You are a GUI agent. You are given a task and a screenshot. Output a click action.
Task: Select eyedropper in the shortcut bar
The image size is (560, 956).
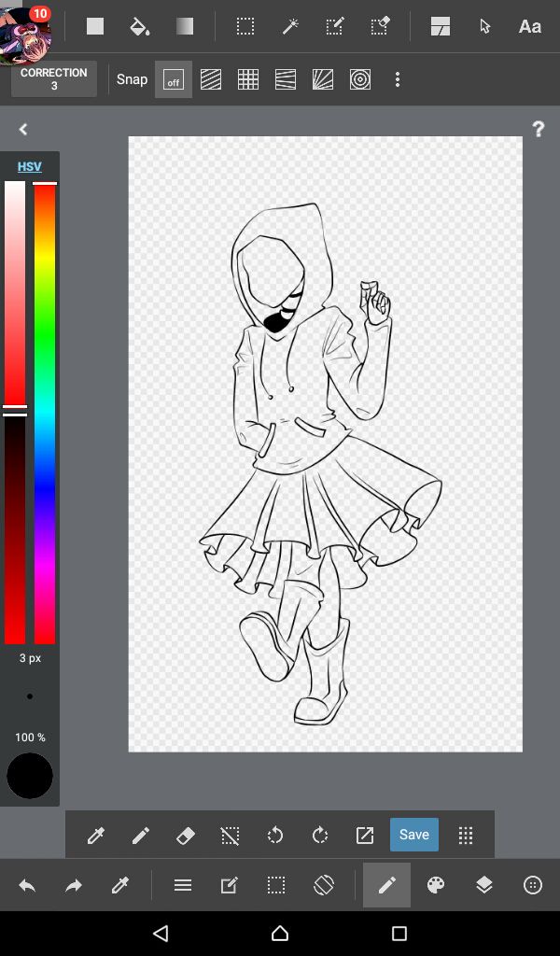click(x=96, y=835)
